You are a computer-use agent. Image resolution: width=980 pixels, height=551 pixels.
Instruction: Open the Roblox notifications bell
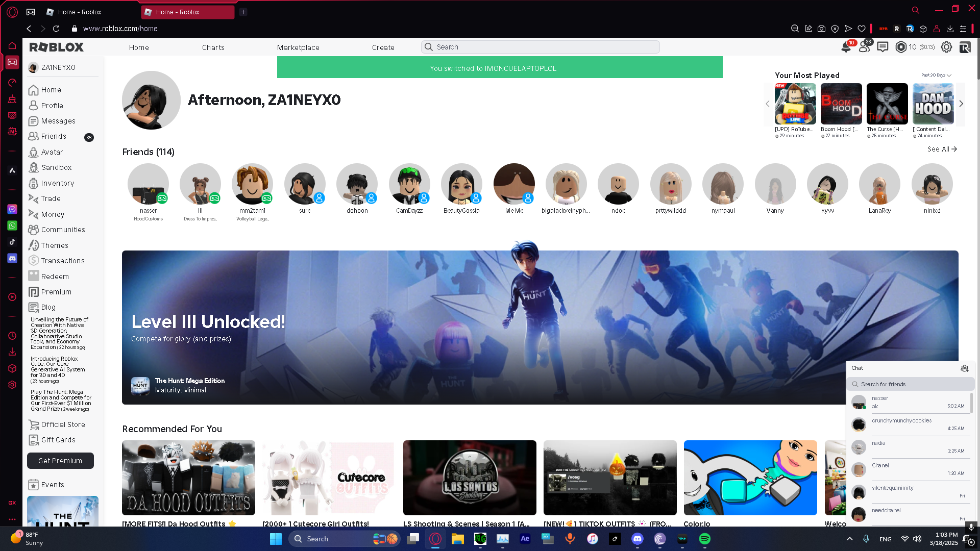click(846, 47)
